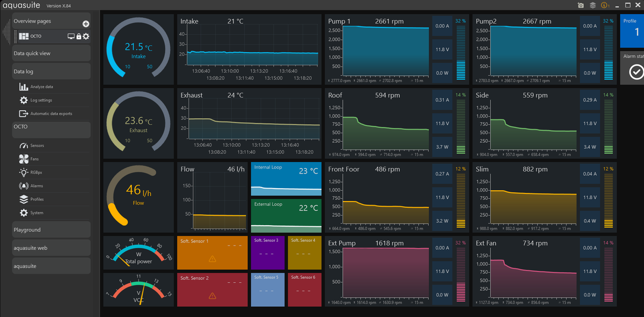Click Pump 1 32 % power bar
Image resolution: width=644 pixels, height=317 pixels.
pyautogui.click(x=460, y=53)
